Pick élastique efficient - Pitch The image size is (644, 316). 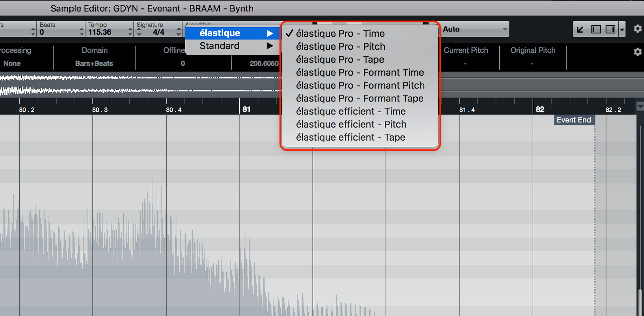pos(360,124)
